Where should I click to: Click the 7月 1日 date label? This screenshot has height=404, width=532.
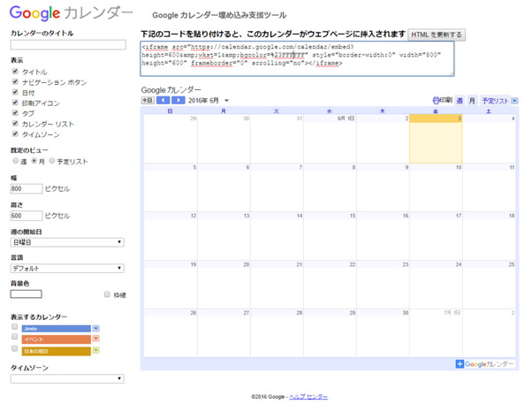[452, 313]
